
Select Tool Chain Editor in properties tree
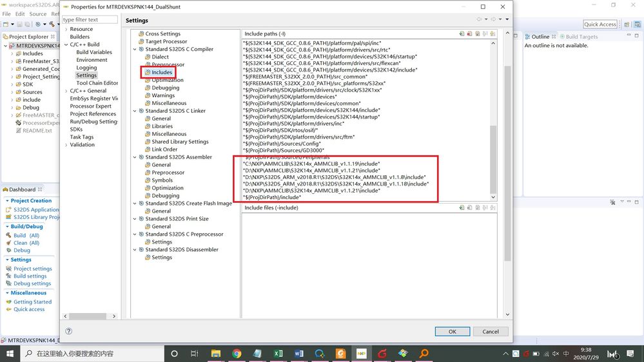pos(97,83)
